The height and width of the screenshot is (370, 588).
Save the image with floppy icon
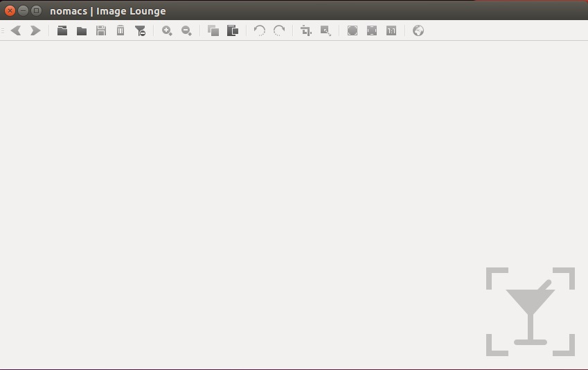(x=101, y=30)
